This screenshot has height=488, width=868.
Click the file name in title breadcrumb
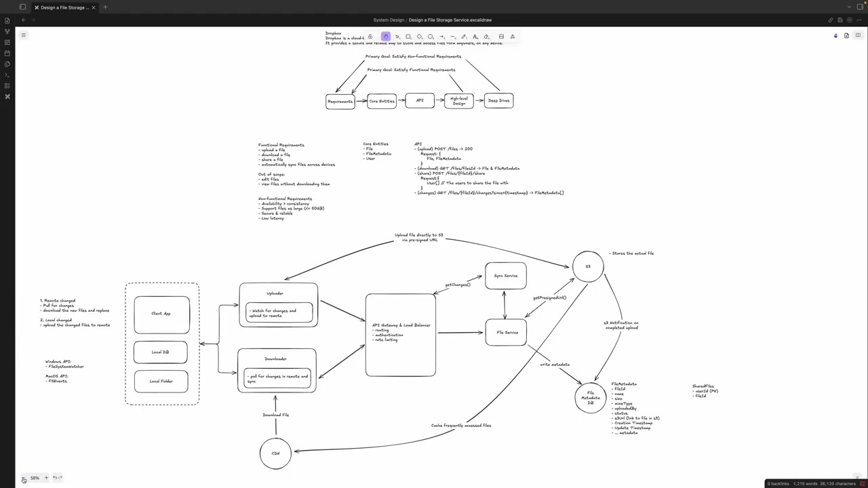tap(450, 20)
